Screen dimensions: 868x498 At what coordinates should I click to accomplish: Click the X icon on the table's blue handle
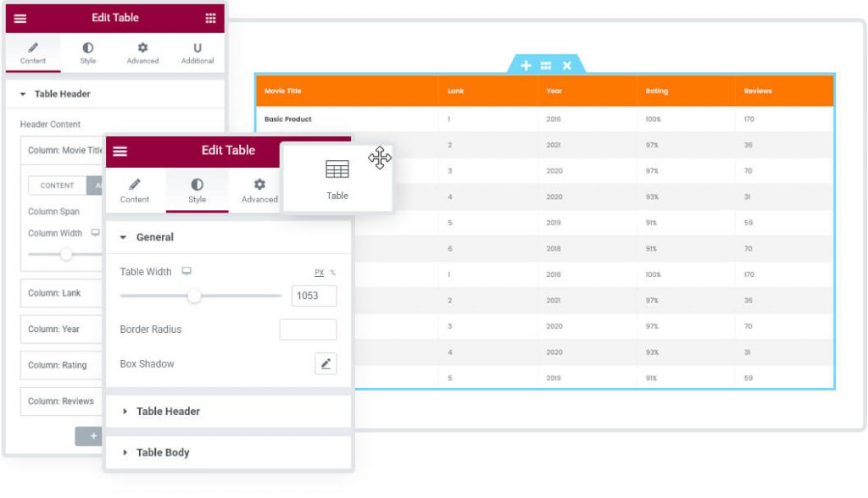(567, 65)
